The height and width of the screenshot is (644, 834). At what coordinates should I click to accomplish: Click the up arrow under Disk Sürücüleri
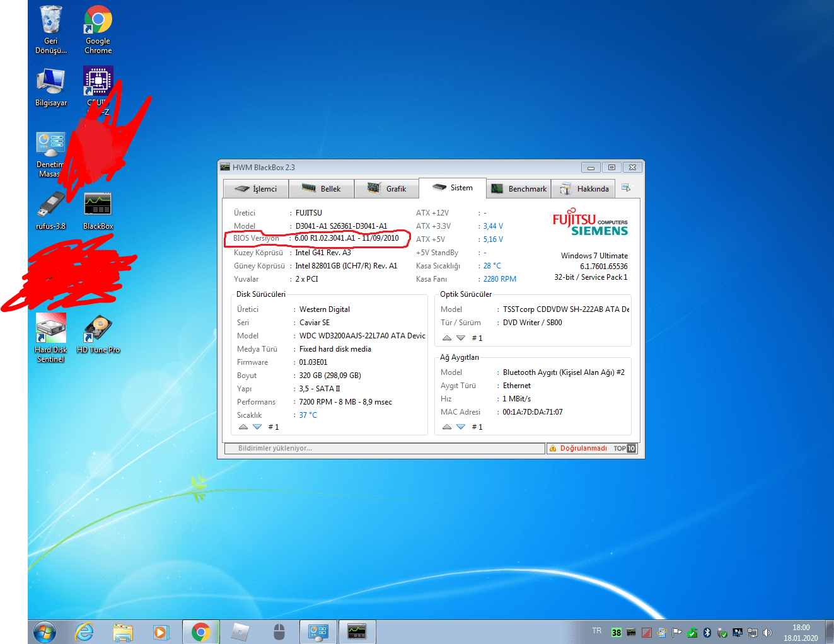243,427
